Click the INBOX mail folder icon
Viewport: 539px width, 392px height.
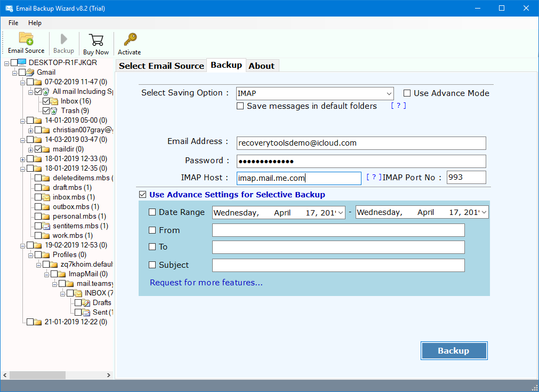pos(78,293)
